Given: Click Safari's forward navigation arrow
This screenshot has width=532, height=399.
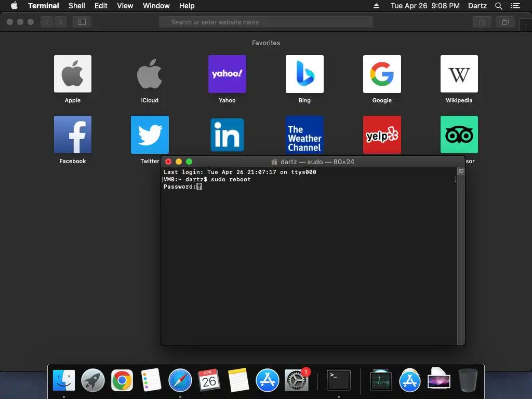Looking at the screenshot, I should (60, 22).
